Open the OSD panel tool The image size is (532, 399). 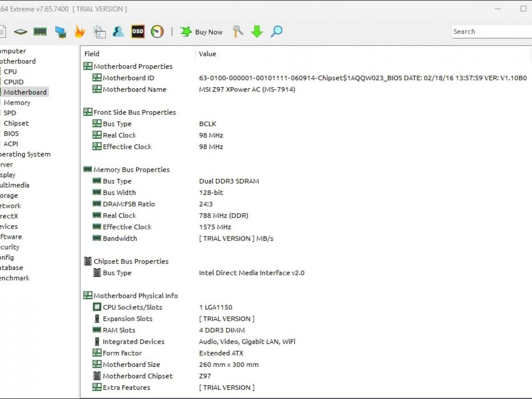tap(138, 32)
